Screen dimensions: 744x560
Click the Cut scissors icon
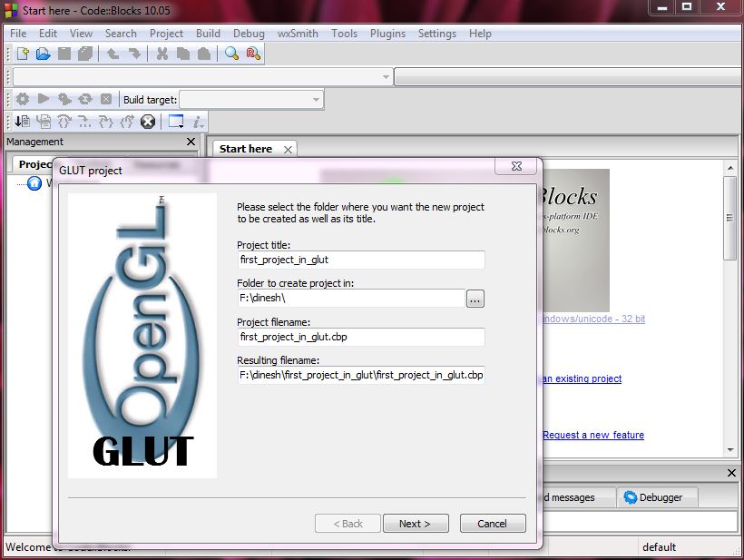pyautogui.click(x=162, y=54)
